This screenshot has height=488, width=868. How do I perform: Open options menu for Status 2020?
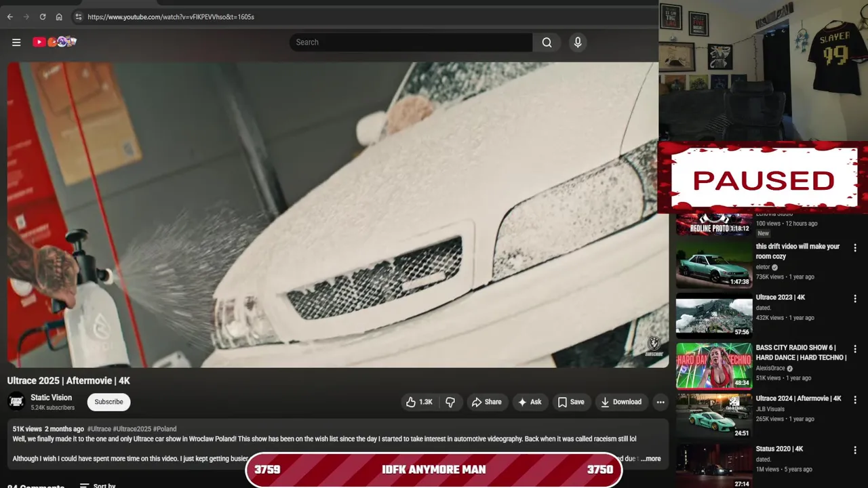click(855, 450)
